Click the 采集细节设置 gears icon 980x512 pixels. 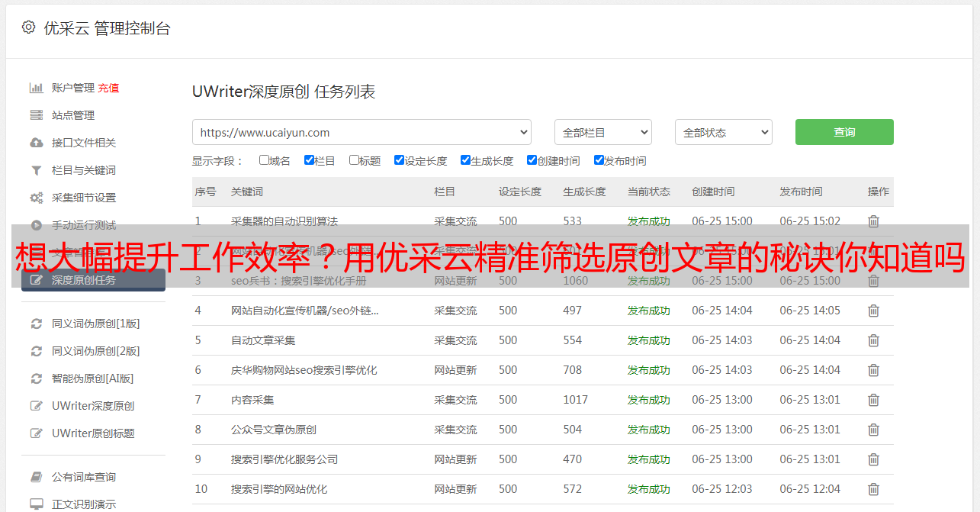point(36,198)
